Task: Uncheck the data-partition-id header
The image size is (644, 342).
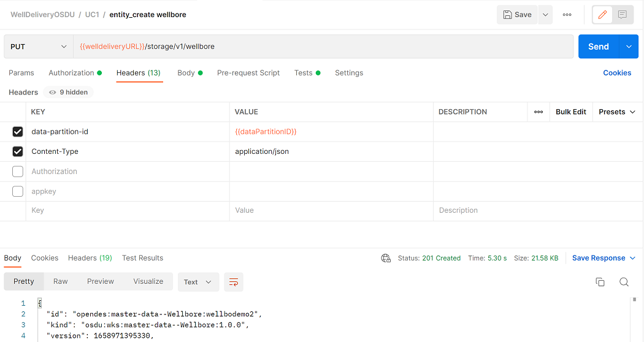Action: coord(18,132)
